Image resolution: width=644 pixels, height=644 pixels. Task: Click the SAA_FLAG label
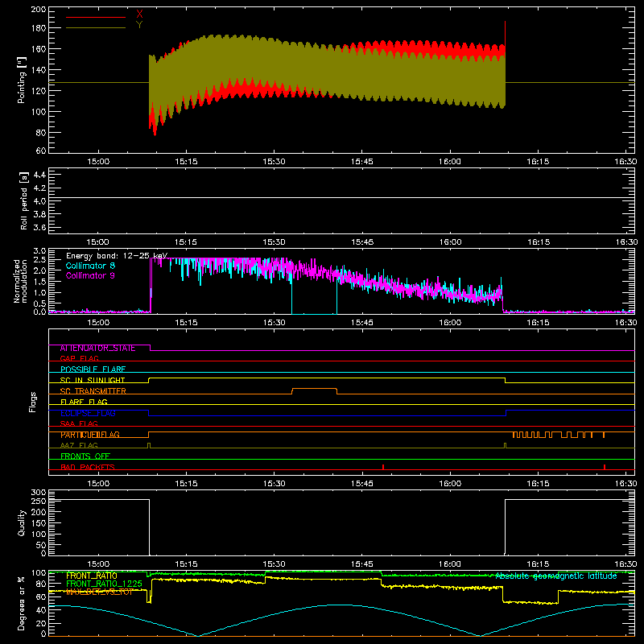79,424
